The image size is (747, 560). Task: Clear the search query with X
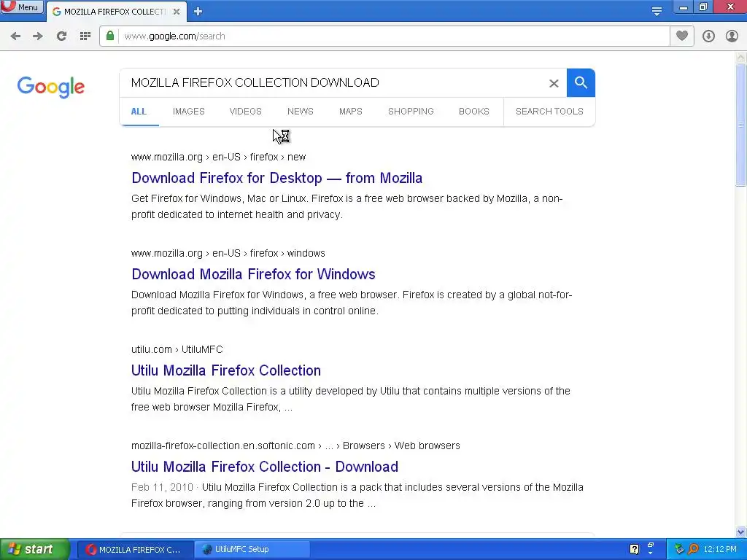click(554, 83)
